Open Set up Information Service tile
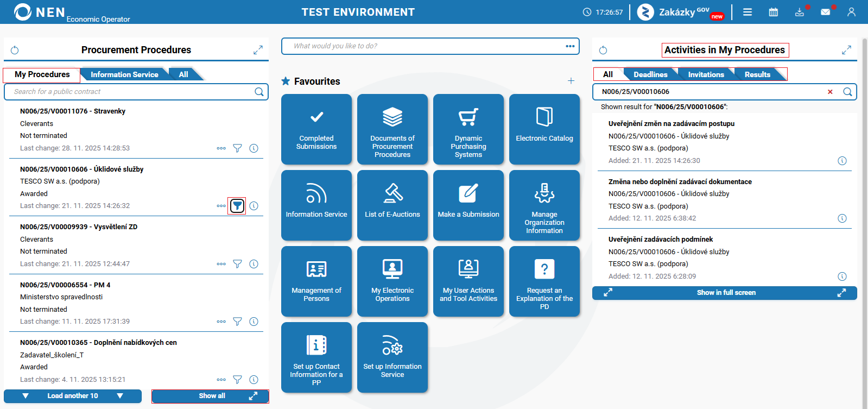This screenshot has height=409, width=868. 392,357
